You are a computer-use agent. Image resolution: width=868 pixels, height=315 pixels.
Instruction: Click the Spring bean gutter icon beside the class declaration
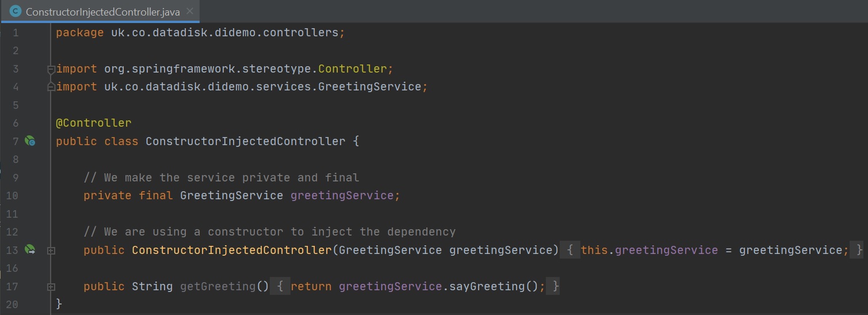pos(30,141)
